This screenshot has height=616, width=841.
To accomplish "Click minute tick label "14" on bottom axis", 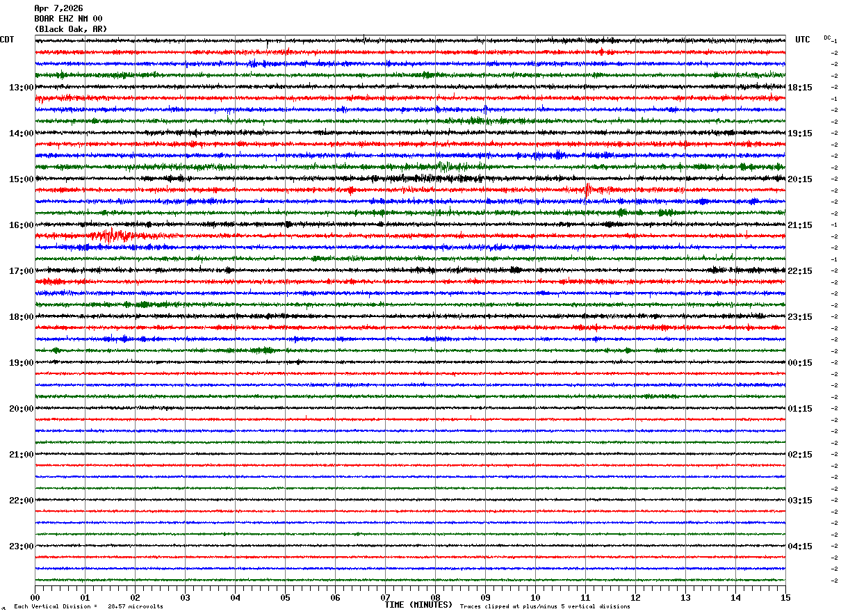I will [x=735, y=597].
